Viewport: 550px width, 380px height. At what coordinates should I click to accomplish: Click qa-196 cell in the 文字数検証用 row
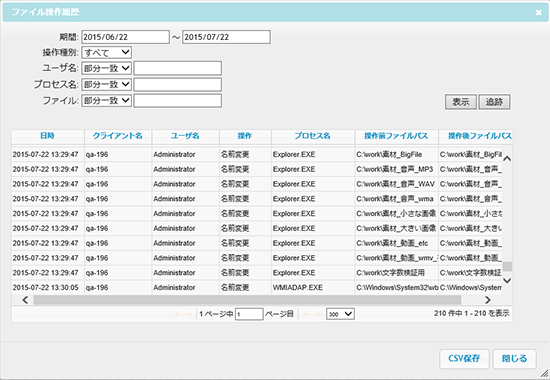coord(118,273)
